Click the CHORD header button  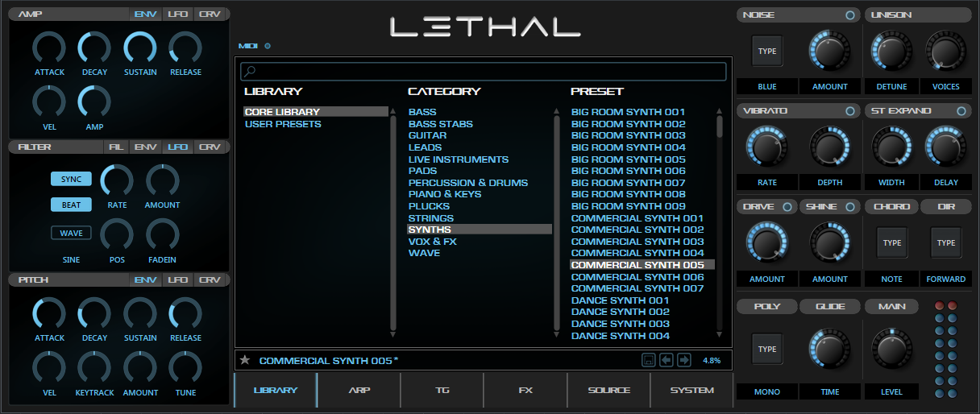[891, 207]
